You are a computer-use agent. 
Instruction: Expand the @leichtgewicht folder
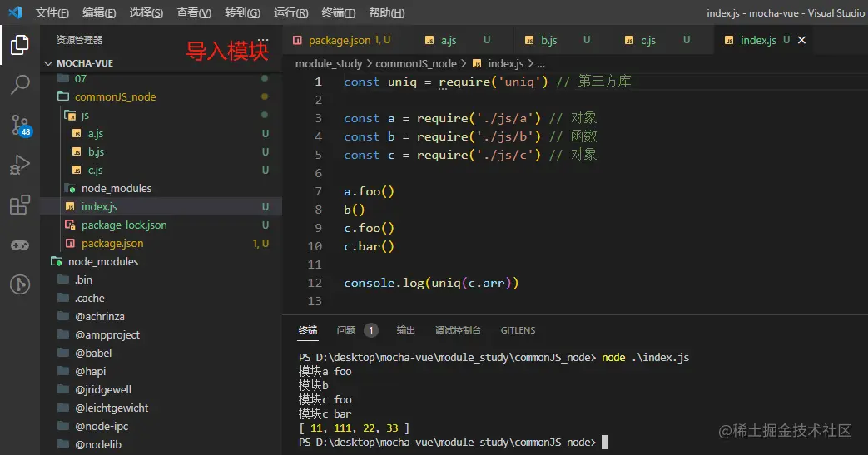[161, 408]
